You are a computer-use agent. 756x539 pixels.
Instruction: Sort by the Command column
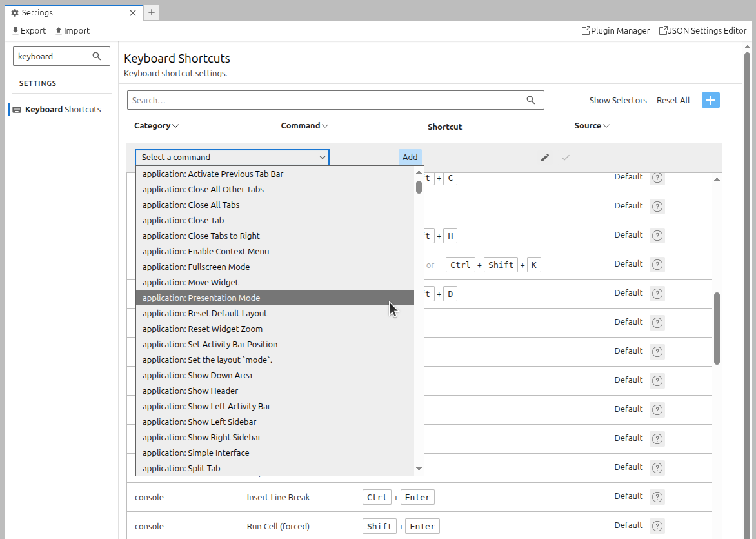click(304, 125)
